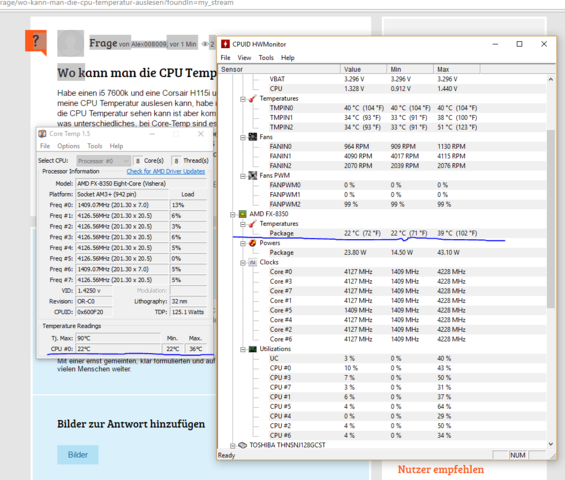The width and height of the screenshot is (565, 480).
Task: Click the VID 1.4250 v field
Action: 94,290
